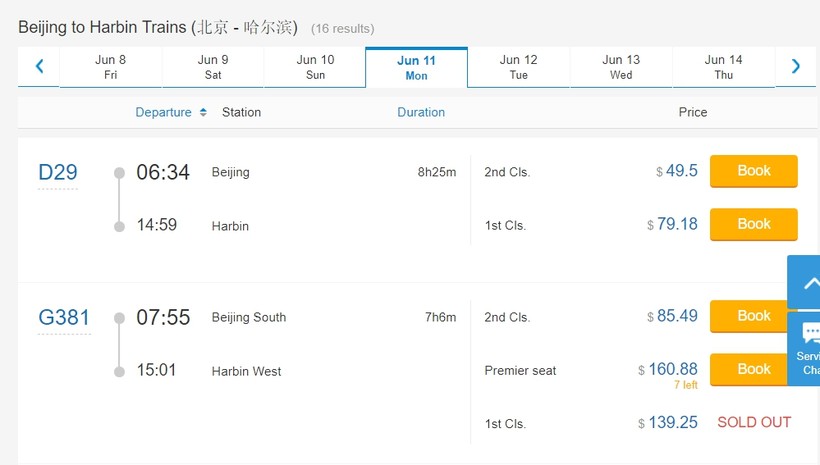Viewport: 820px width, 465px height.
Task: Book G381 Premier seat at $160.88
Action: coord(753,369)
